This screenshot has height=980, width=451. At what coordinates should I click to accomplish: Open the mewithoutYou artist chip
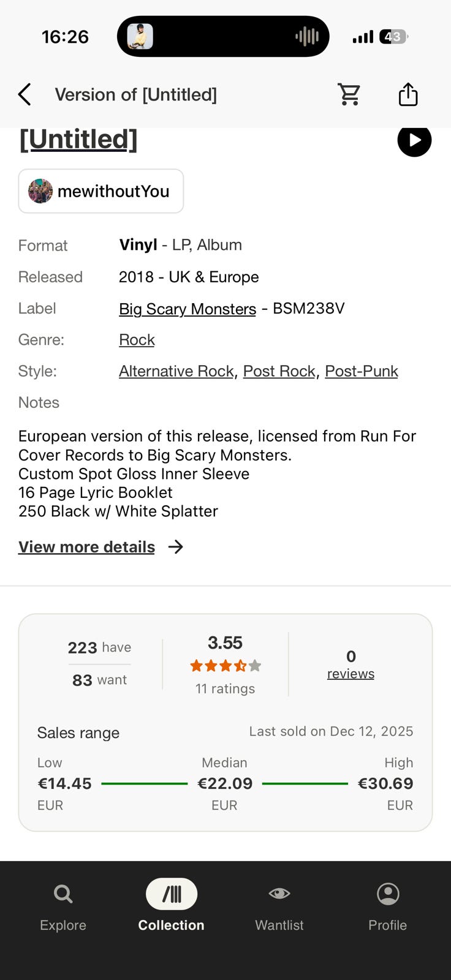tap(101, 191)
